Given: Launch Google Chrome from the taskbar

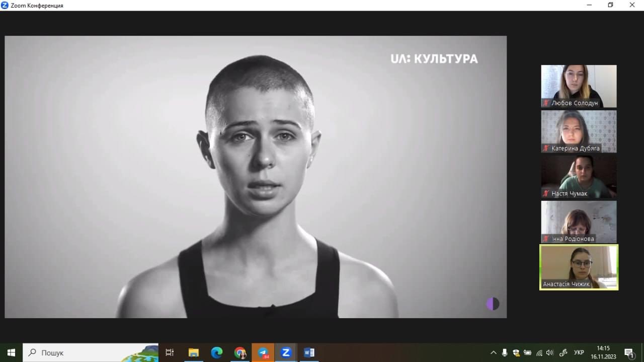Looking at the screenshot, I should coord(240,352).
